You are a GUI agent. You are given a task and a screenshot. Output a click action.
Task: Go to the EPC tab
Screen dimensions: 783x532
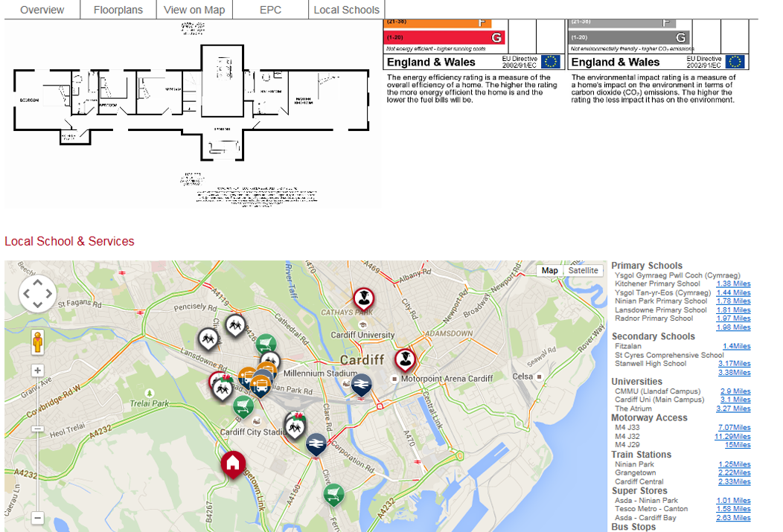270,10
